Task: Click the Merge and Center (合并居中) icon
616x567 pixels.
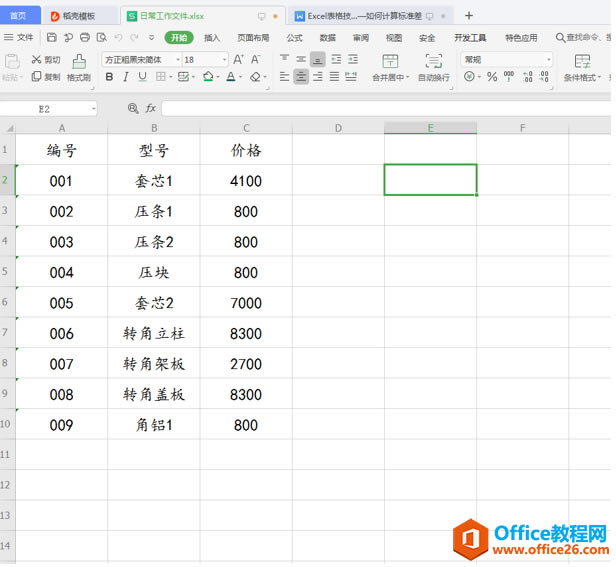Action: tap(390, 61)
